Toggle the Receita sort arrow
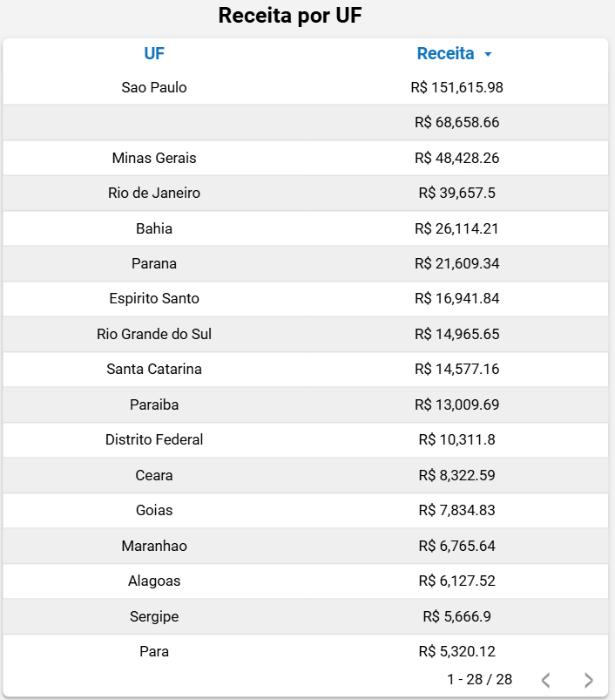Image resolution: width=615 pixels, height=700 pixels. (488, 54)
